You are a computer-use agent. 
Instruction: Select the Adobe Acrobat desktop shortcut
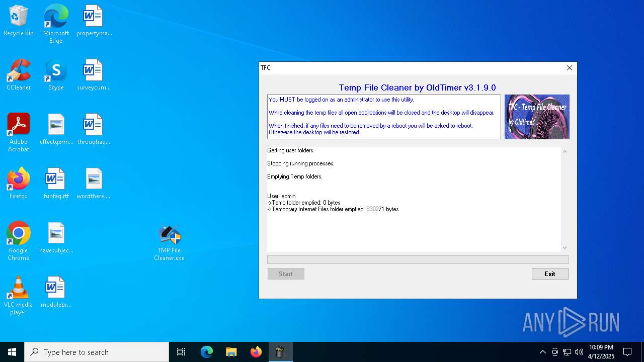pos(19,133)
